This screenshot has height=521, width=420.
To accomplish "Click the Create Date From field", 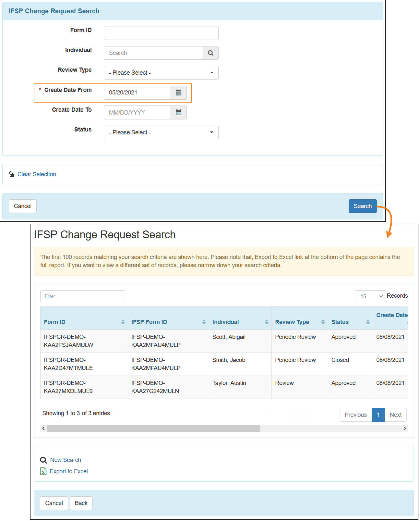I will (137, 93).
